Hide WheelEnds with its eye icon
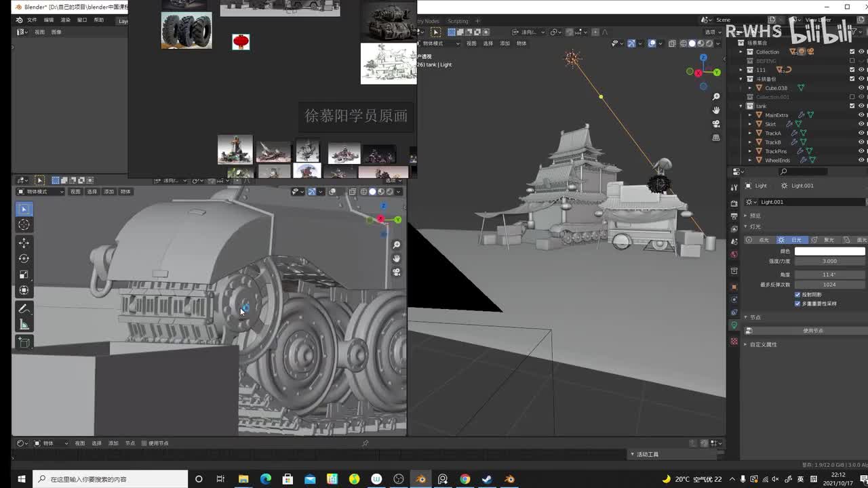This screenshot has width=868, height=488. [861, 161]
